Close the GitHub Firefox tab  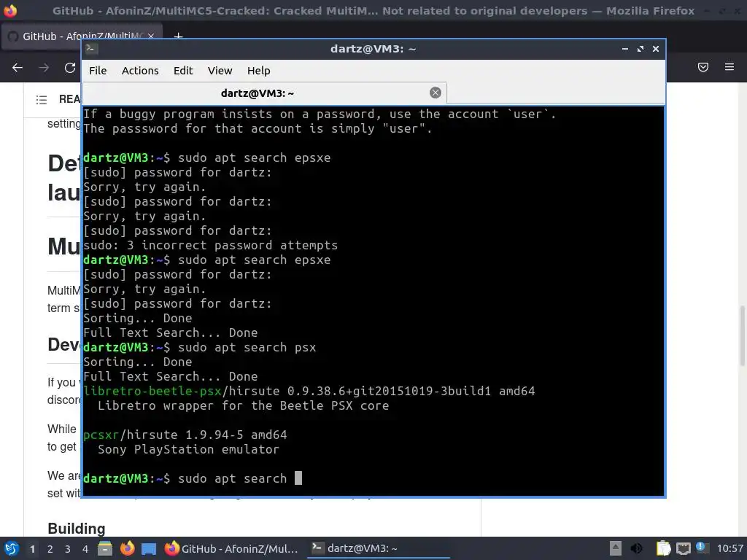[151, 36]
